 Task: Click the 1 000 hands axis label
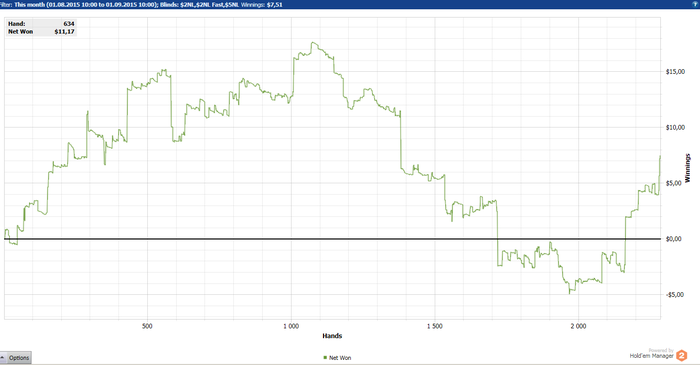coord(291,326)
